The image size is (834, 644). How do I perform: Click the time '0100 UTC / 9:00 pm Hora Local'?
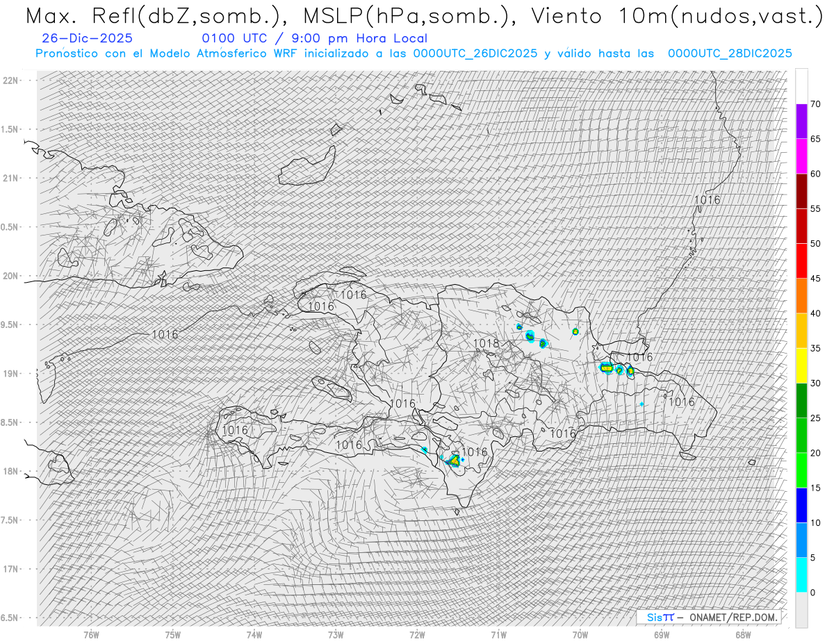pos(314,39)
